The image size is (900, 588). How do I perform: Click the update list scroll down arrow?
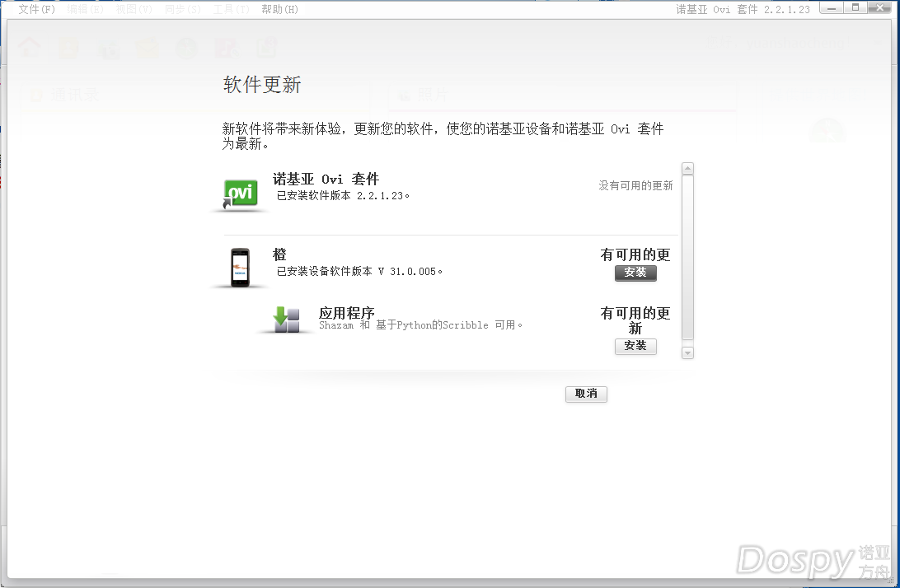point(687,352)
